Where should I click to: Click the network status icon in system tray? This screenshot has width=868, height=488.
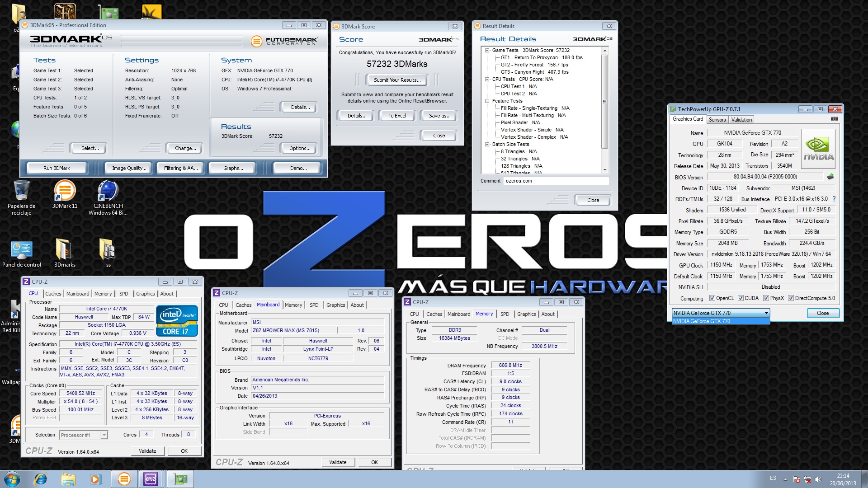coord(807,479)
